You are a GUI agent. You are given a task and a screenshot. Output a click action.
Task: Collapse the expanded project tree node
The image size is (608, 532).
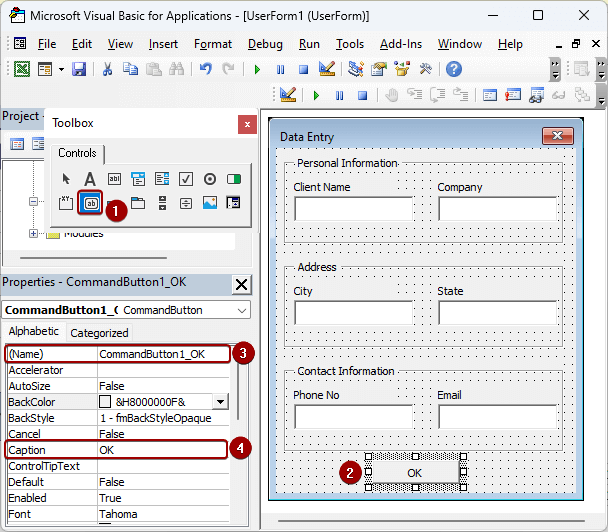[33, 201]
